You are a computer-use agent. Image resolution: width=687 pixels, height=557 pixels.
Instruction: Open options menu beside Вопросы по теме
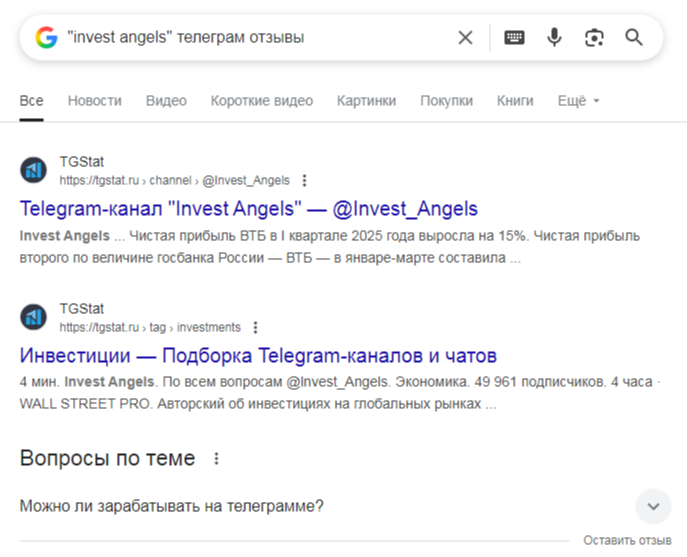click(x=216, y=459)
